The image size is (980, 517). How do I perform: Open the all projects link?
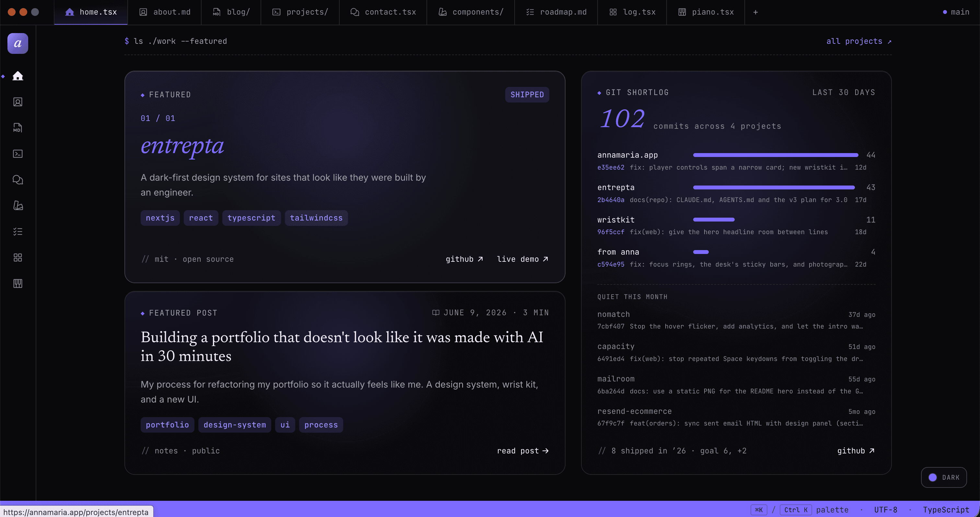click(x=859, y=41)
